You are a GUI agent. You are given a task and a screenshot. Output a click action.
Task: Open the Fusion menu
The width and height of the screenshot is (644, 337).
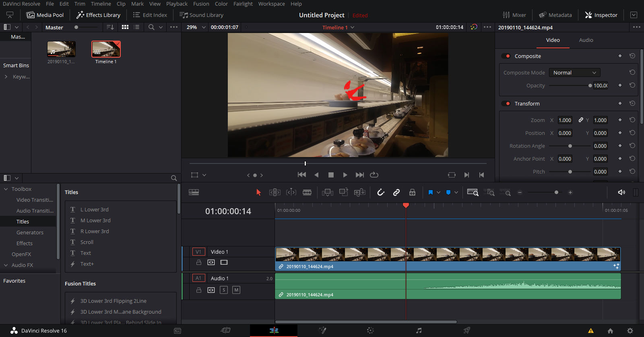(x=201, y=4)
